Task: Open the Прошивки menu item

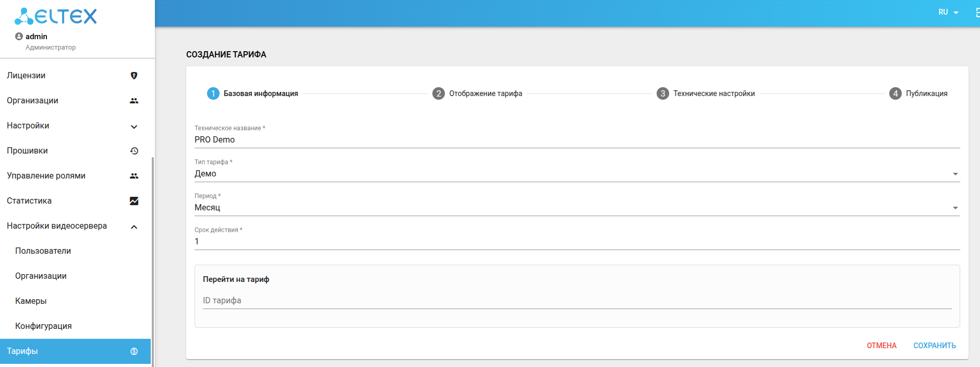Action: [x=75, y=151]
